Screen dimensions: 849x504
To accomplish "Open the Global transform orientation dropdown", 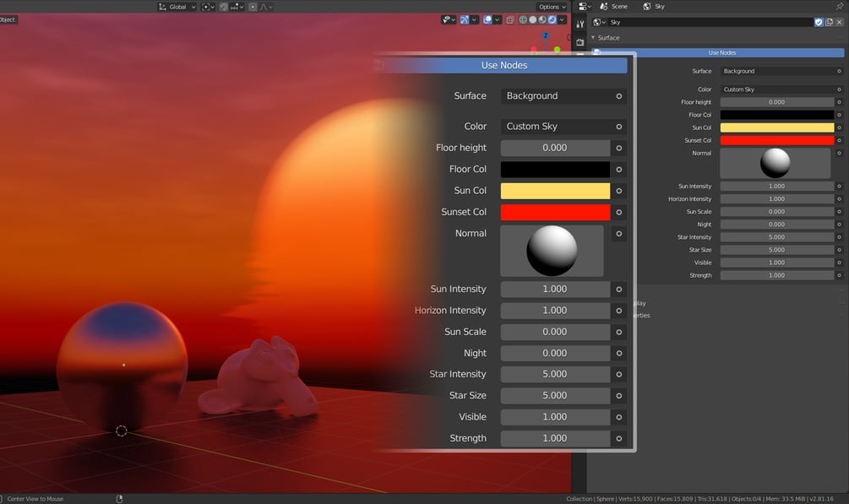I will pyautogui.click(x=177, y=7).
